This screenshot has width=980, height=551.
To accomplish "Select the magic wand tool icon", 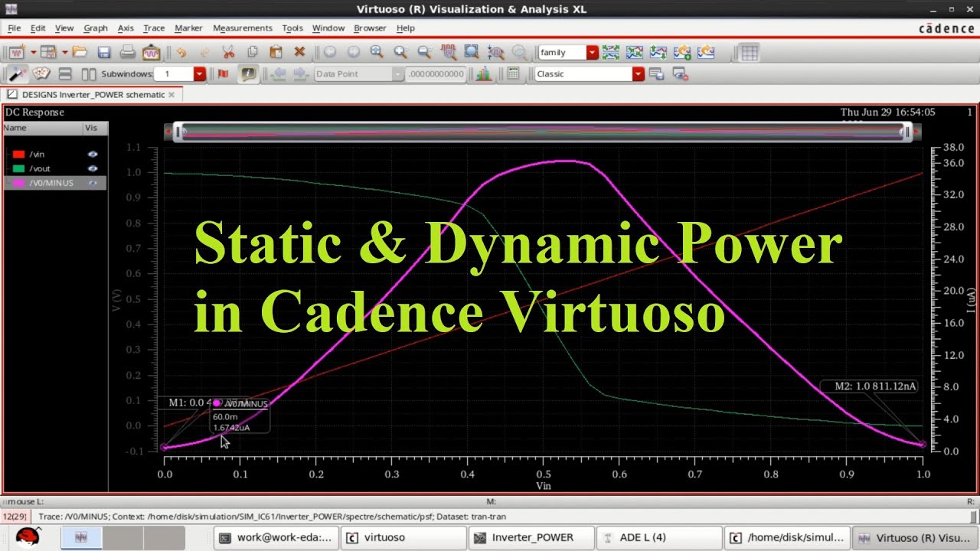I will click(x=17, y=73).
